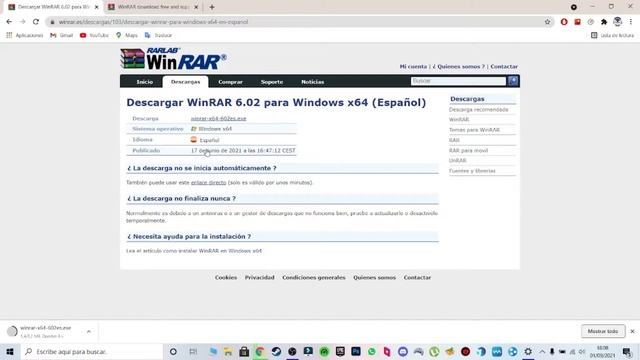Close the downloads bar
640x360 pixels.
632,331
